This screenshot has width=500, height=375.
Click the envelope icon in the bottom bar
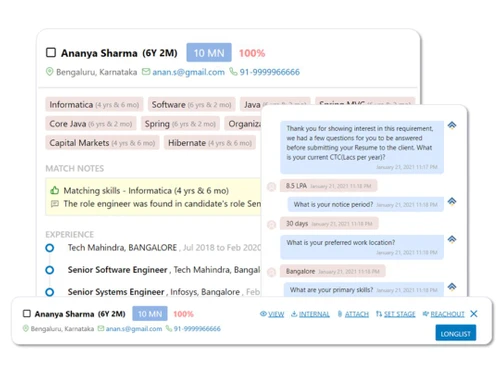(x=101, y=328)
